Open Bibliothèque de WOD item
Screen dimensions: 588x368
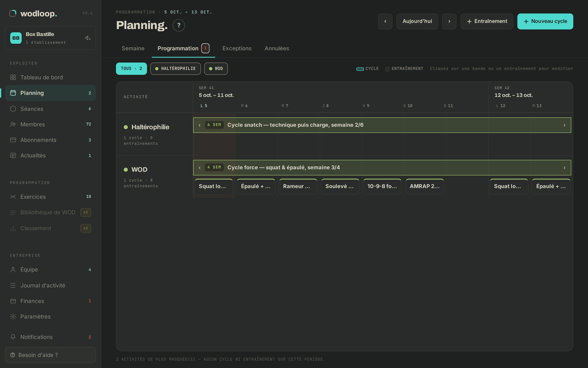pos(50,212)
